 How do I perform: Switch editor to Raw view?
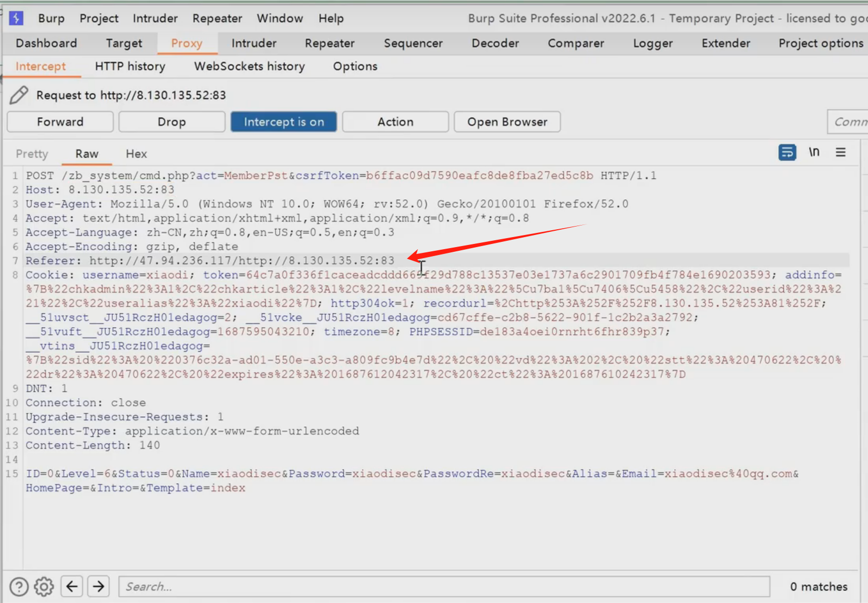(87, 154)
